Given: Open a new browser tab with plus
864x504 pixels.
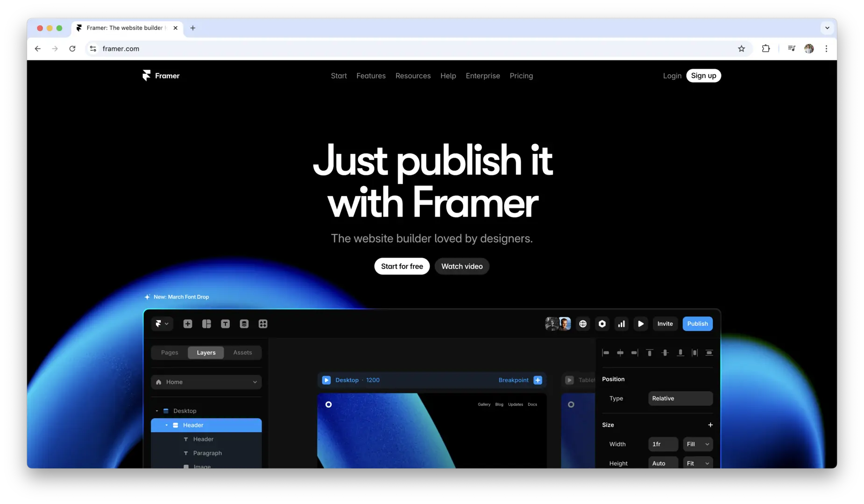Looking at the screenshot, I should 193,28.
